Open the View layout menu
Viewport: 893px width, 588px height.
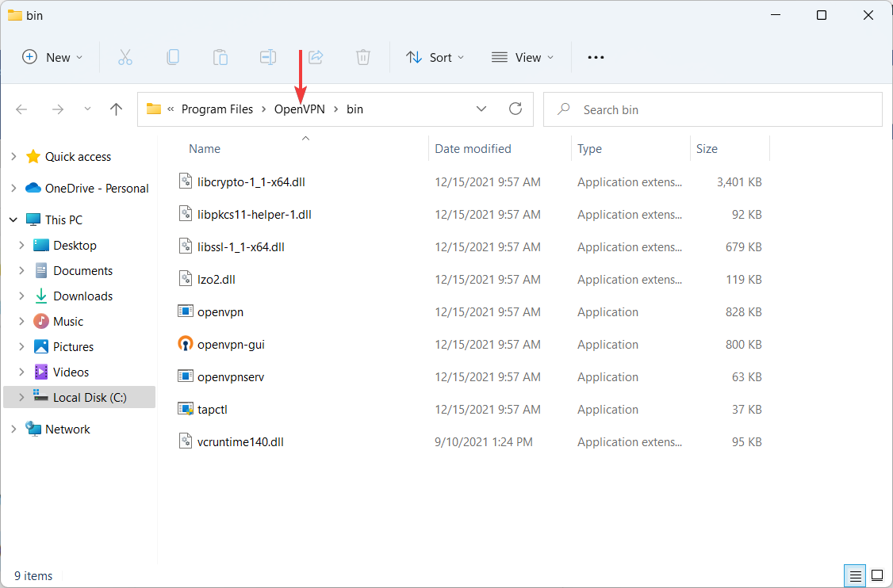523,57
